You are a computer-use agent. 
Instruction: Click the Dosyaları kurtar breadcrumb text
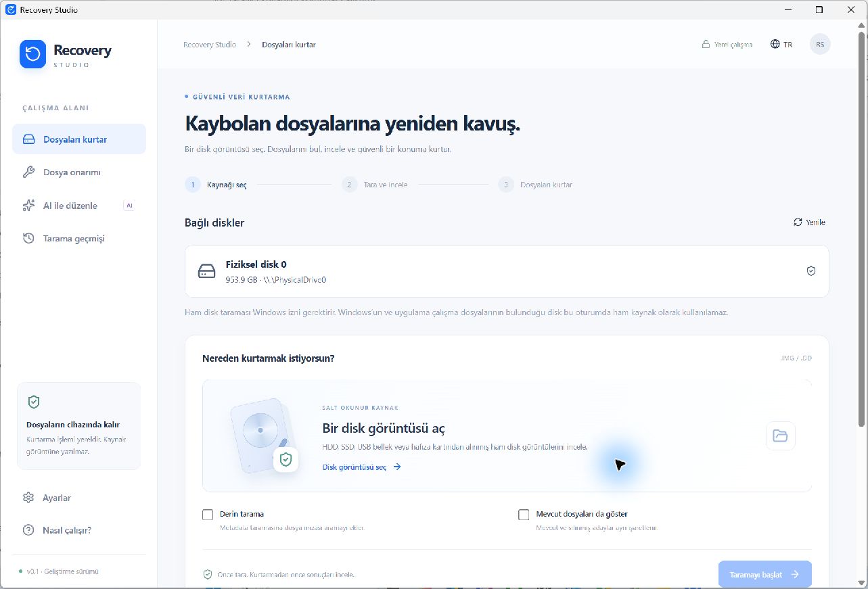(289, 45)
